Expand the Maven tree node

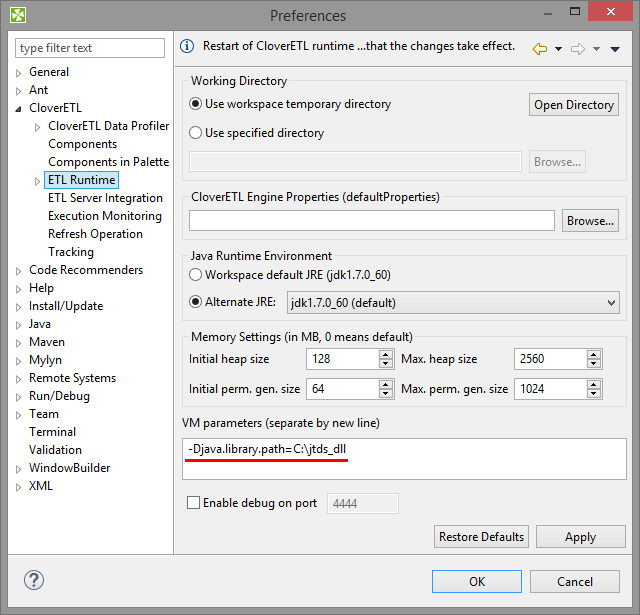18,343
